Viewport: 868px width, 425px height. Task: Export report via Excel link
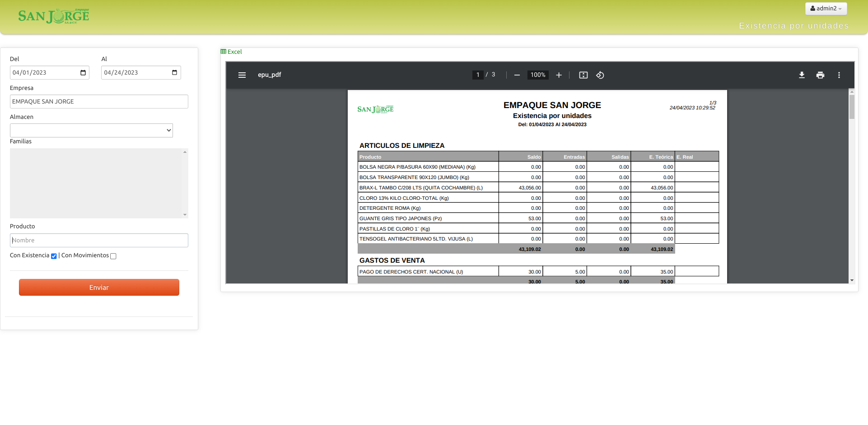pyautogui.click(x=231, y=52)
